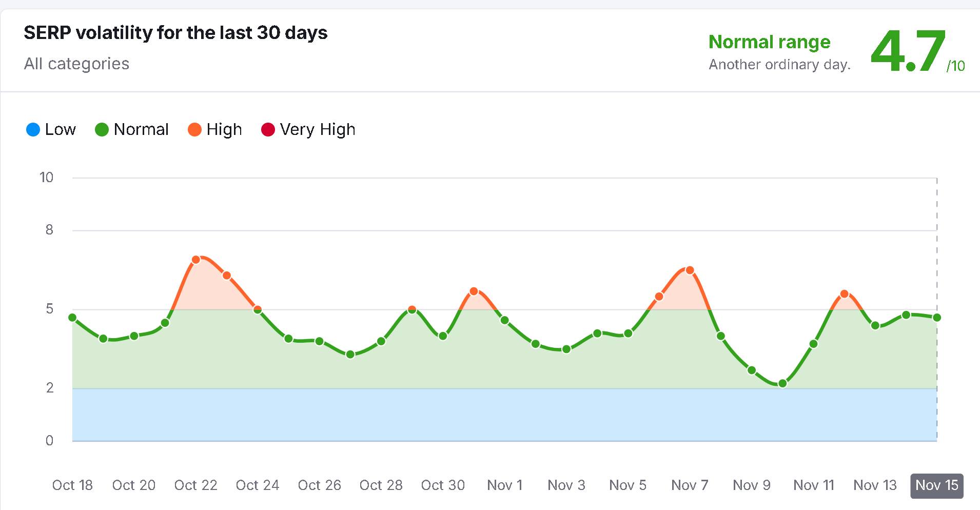Screen dimensions: 980x510
Task: Select the Oct 31 orange data point
Action: pyautogui.click(x=474, y=291)
